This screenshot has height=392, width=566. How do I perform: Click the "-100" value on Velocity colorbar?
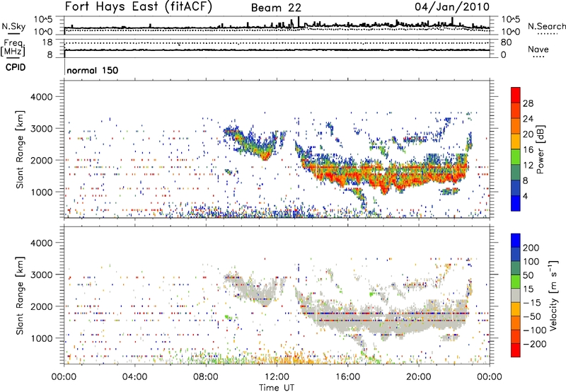pyautogui.click(x=535, y=330)
